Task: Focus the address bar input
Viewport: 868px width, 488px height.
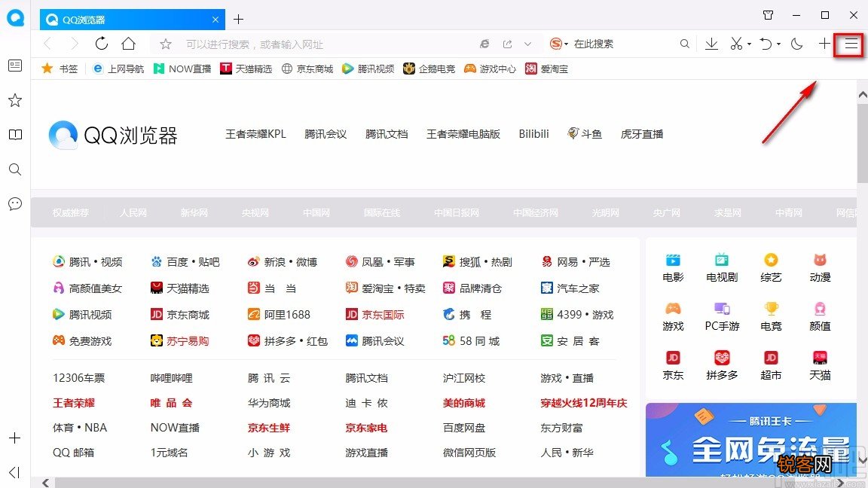Action: 326,44
